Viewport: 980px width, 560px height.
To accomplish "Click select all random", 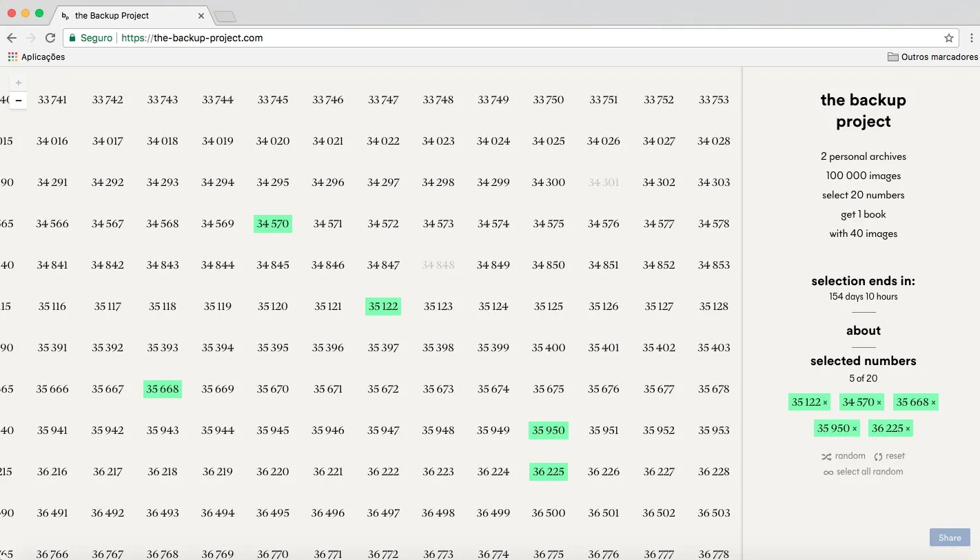I will tap(864, 472).
